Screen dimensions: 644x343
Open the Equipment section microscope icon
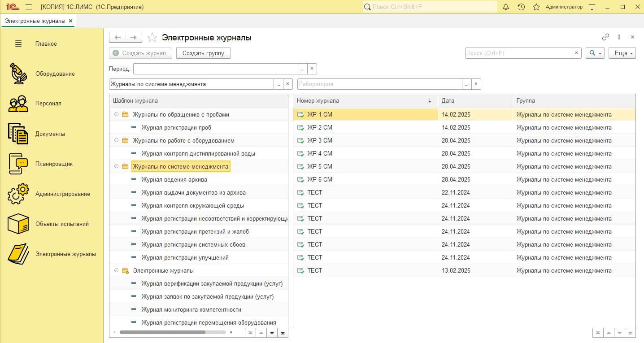tap(18, 74)
